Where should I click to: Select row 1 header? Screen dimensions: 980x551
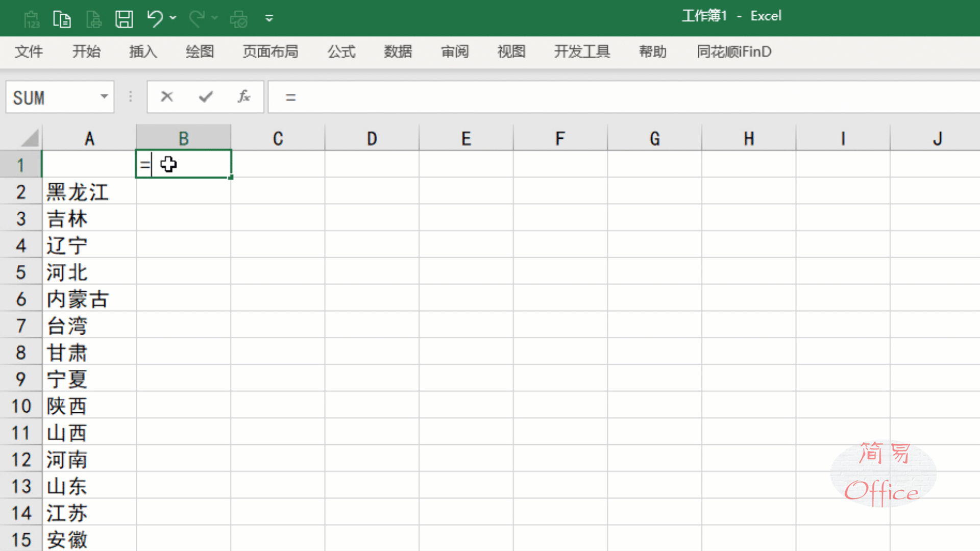(x=21, y=164)
